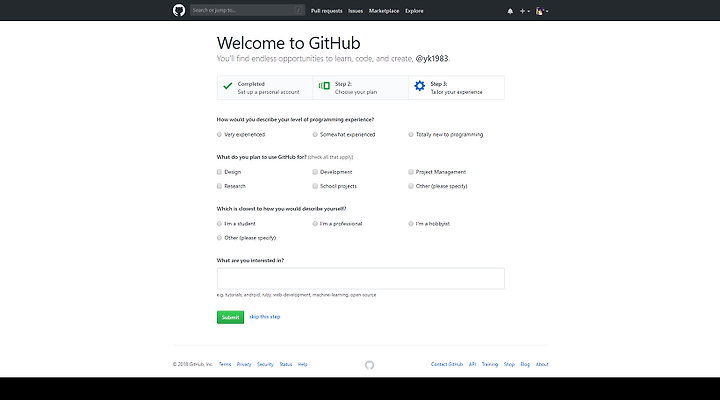
Task: Open the About footer link
Action: [x=542, y=364]
